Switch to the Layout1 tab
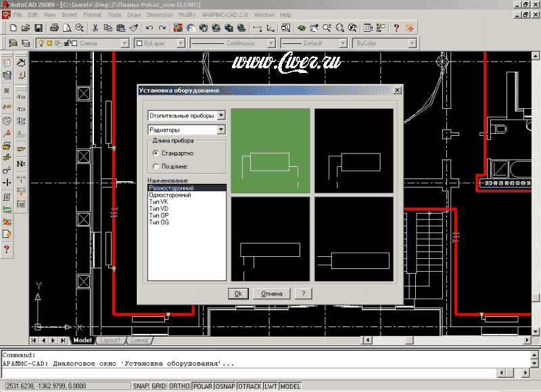The height and width of the screenshot is (392, 541). pyautogui.click(x=110, y=340)
